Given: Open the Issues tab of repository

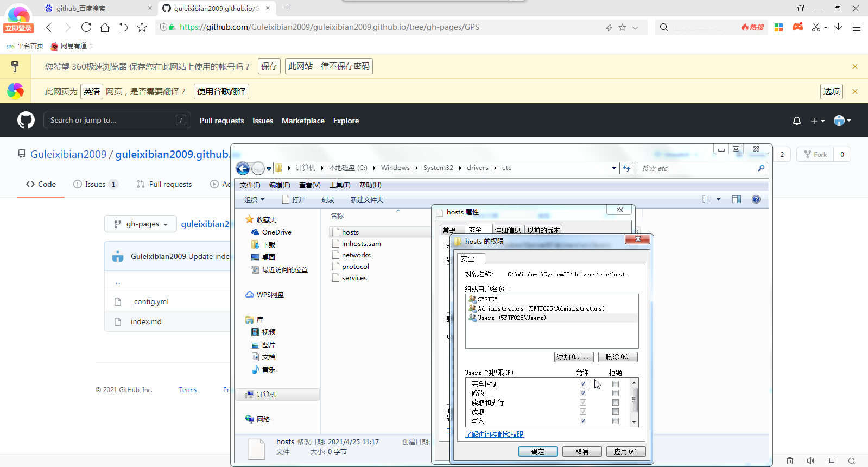Looking at the screenshot, I should 96,184.
